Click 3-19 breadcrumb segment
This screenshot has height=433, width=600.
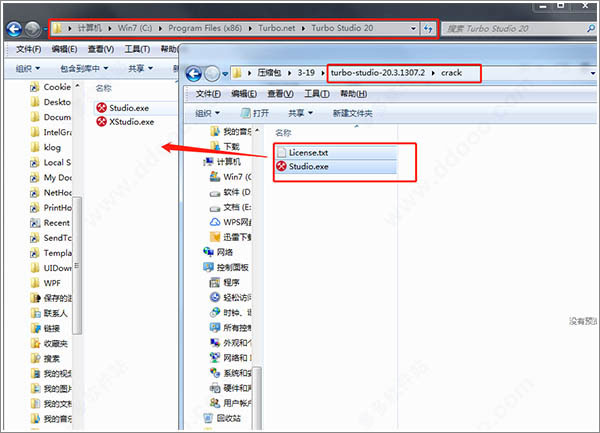click(306, 73)
